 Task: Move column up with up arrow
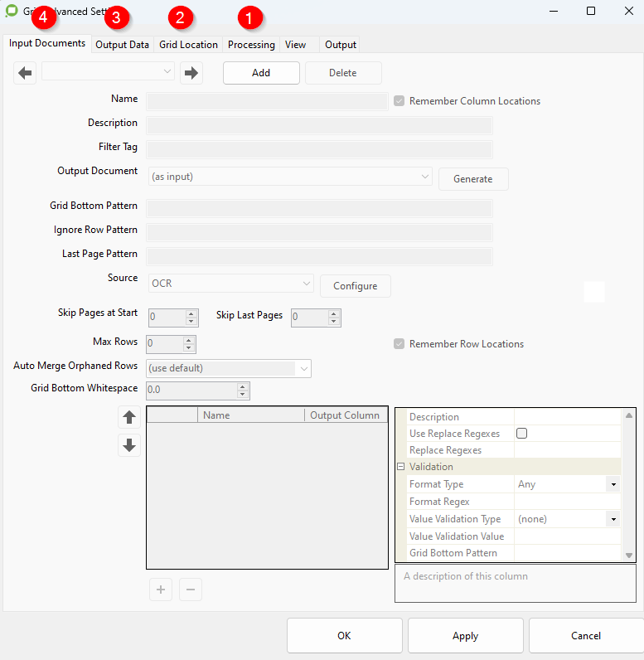click(x=129, y=417)
